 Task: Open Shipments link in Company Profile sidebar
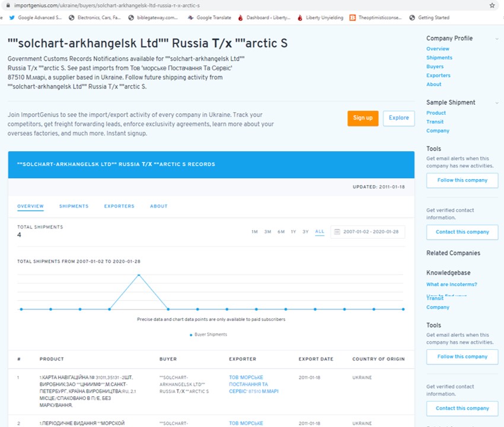[439, 58]
